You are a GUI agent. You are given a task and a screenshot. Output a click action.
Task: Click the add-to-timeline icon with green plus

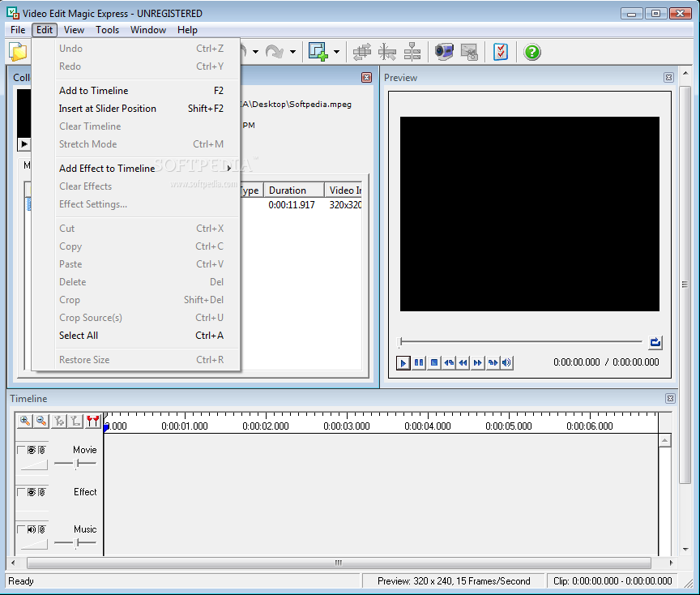(x=318, y=52)
